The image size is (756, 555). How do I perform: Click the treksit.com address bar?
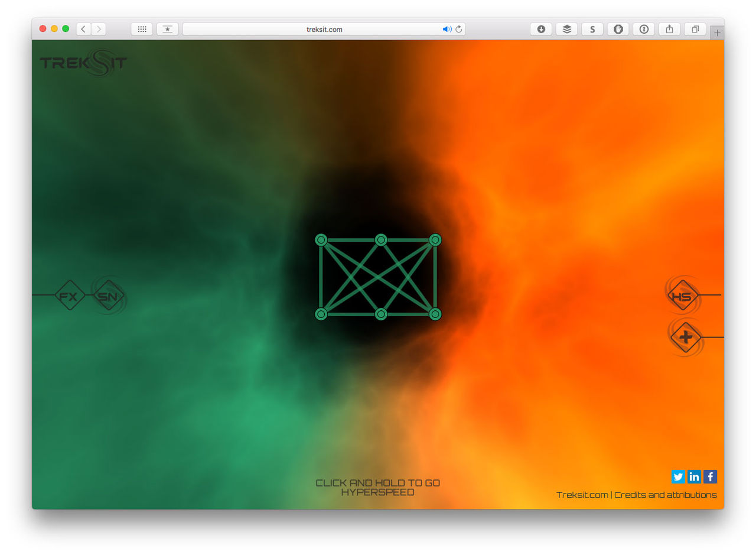pos(324,29)
